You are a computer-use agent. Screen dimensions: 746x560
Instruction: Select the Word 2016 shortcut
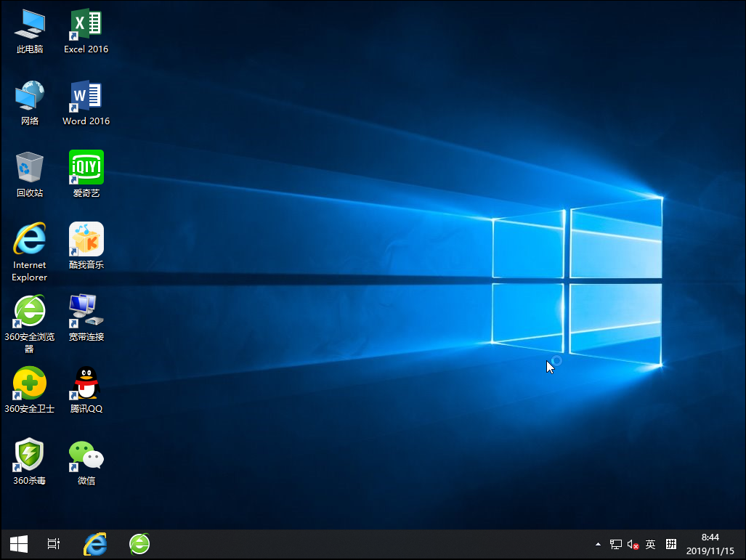point(86,97)
